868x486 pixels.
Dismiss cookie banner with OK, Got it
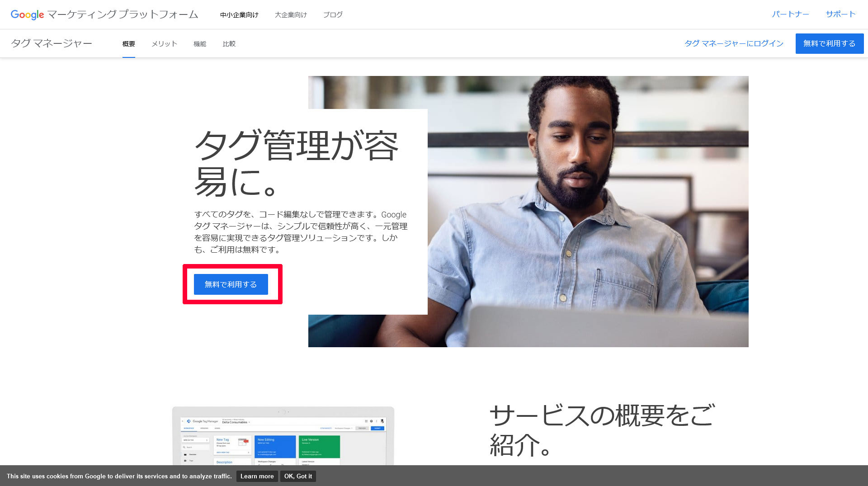(x=298, y=476)
